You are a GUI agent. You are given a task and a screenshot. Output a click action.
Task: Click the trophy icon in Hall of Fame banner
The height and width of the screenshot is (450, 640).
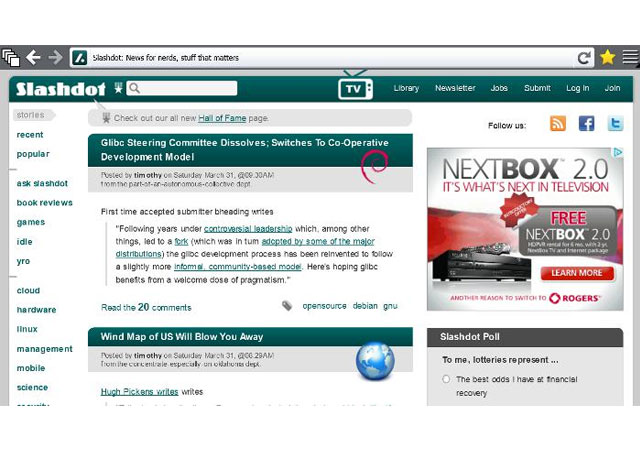pos(106,118)
